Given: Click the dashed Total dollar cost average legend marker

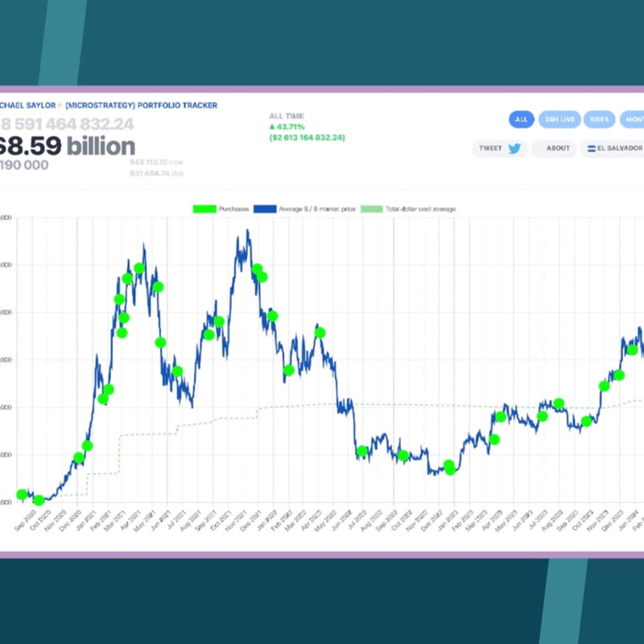Looking at the screenshot, I should tap(370, 209).
